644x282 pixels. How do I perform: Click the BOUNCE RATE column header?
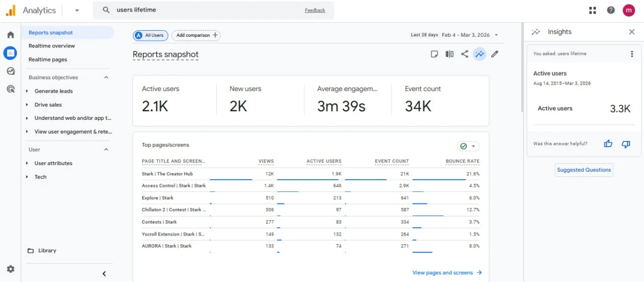(462, 161)
